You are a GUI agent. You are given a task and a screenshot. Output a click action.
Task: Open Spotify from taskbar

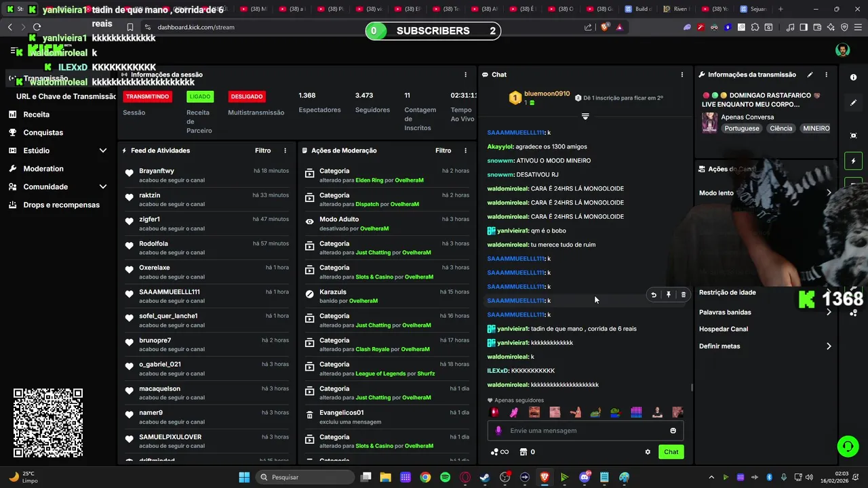[445, 477]
